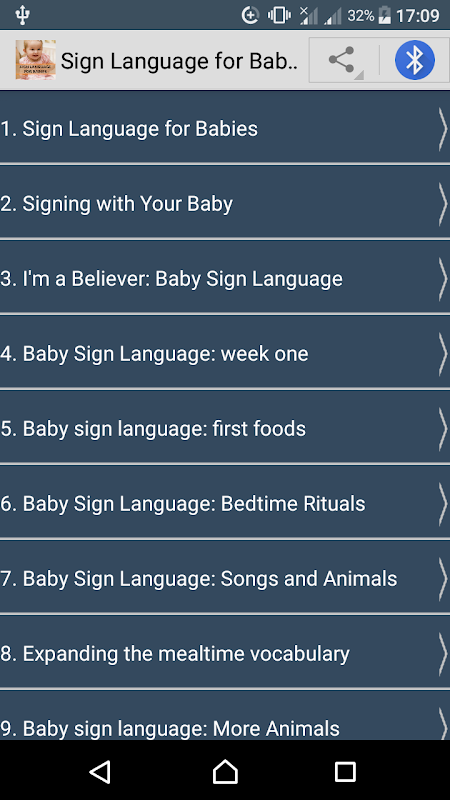Tap the baby app icon thumbnail
The image size is (450, 800).
[36, 60]
